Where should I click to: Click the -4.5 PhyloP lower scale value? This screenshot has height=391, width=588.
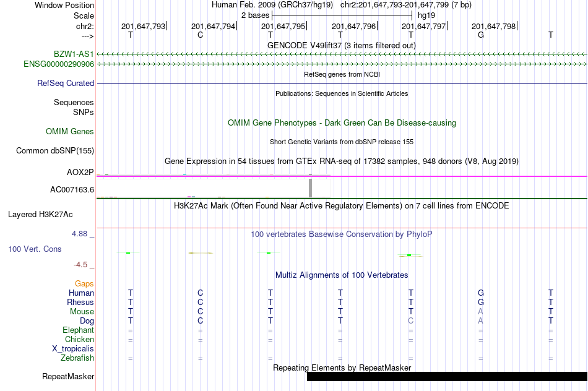tap(80, 265)
